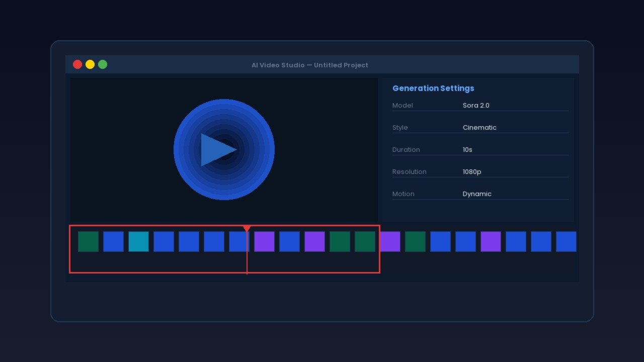Image resolution: width=644 pixels, height=362 pixels.
Task: Click the green frame near the timeline middle
Action: pyautogui.click(x=340, y=241)
